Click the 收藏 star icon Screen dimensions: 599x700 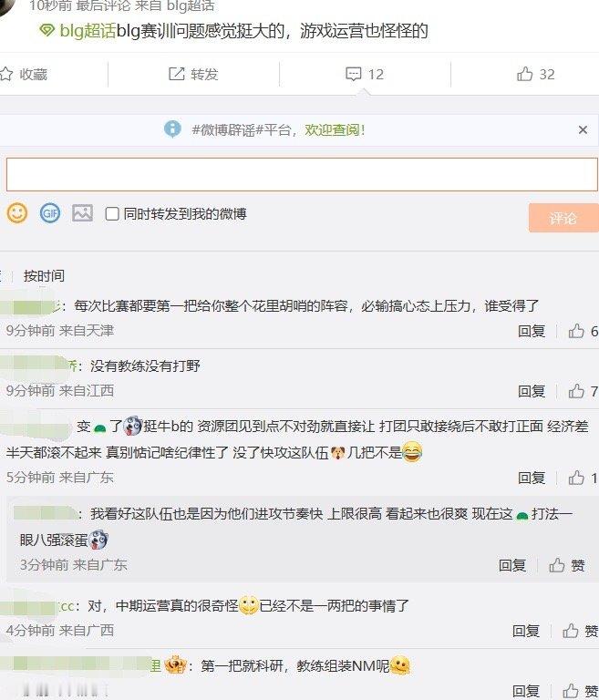6,74
